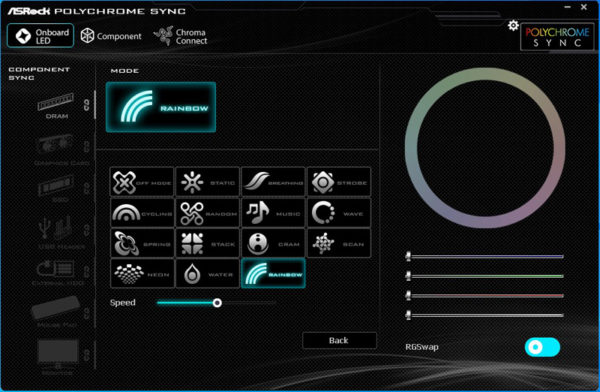
Task: Toggle the graphics card sync link
Action: tap(86, 147)
